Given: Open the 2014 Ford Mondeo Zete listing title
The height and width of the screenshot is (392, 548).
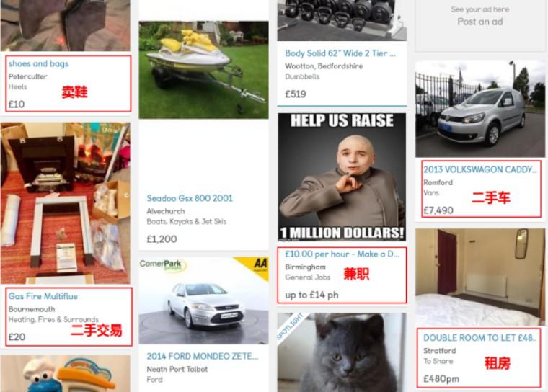Looking at the screenshot, I should tap(203, 356).
